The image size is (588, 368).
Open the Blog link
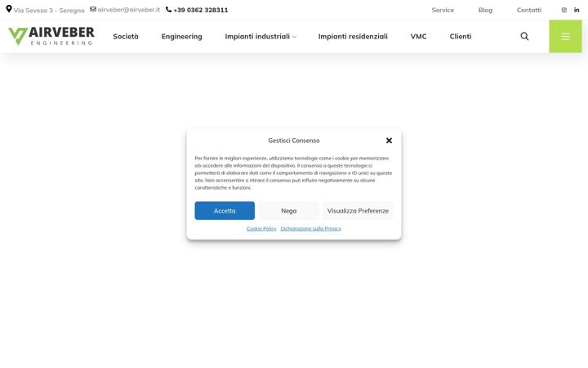tap(485, 10)
